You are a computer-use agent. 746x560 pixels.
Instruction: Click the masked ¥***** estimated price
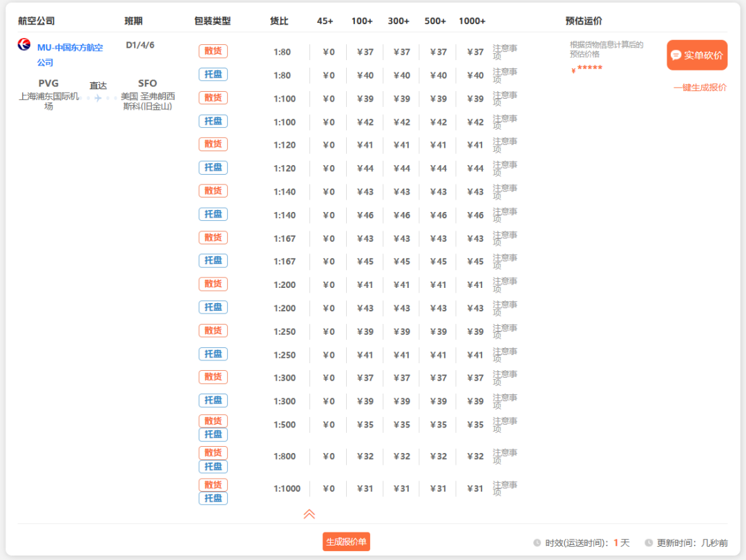coord(586,69)
